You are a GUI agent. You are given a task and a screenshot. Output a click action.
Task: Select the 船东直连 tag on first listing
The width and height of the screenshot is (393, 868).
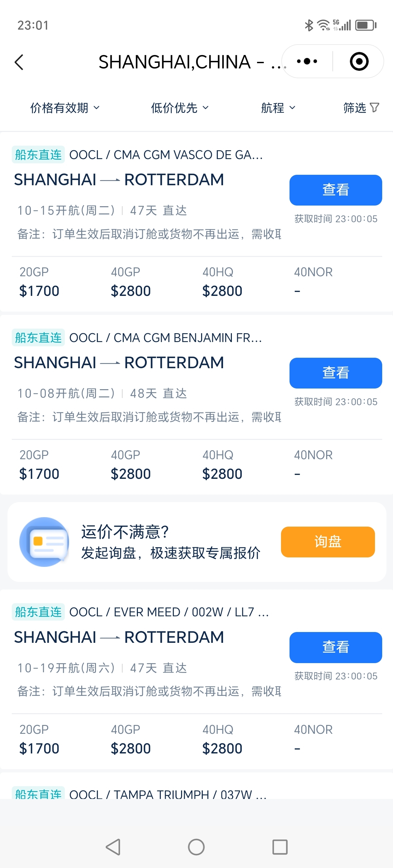[38, 155]
